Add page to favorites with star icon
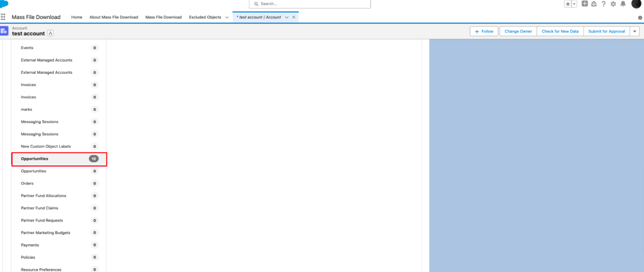This screenshot has width=644, height=272. click(x=568, y=4)
